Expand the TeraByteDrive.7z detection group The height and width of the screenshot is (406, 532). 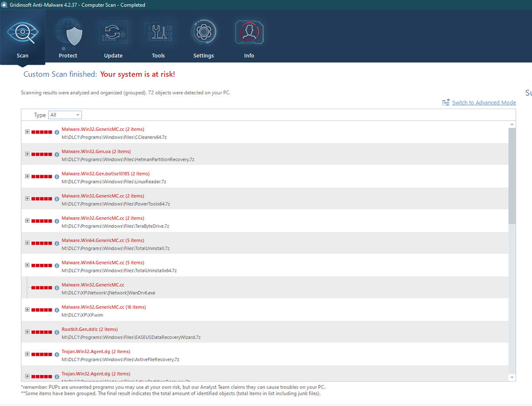pyautogui.click(x=27, y=220)
